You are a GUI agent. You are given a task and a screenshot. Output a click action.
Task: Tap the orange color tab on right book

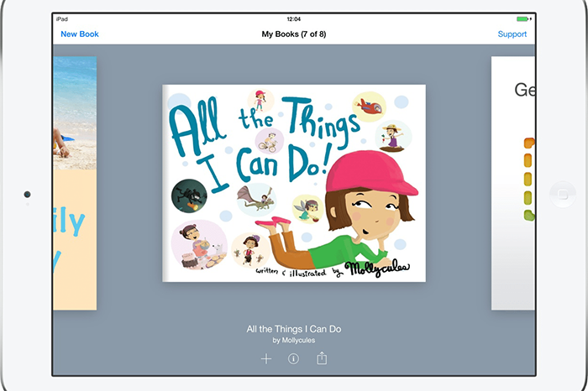pyautogui.click(x=529, y=143)
